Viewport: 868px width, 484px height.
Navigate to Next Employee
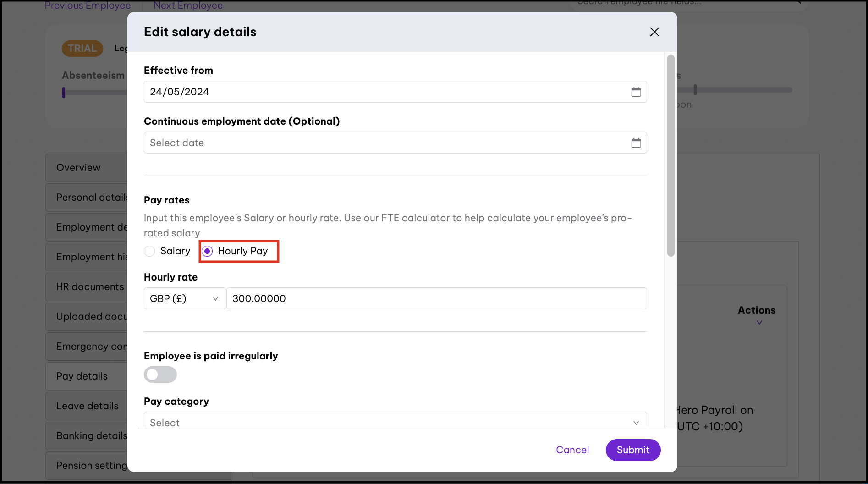click(x=188, y=5)
